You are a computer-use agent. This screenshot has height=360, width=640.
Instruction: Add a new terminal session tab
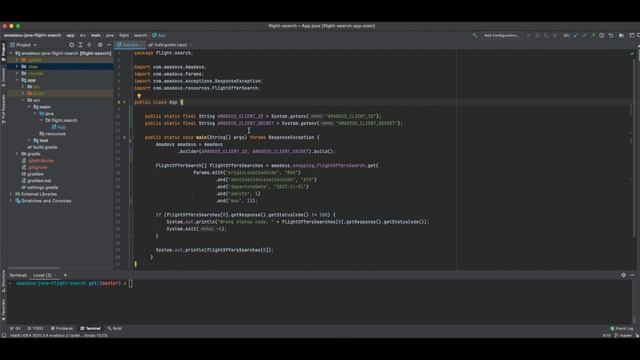point(65,275)
